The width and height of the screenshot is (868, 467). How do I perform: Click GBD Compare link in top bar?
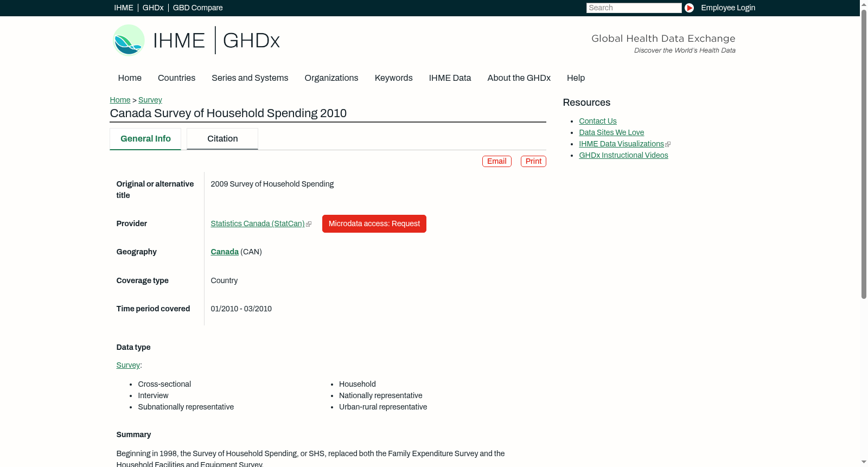[x=198, y=8]
